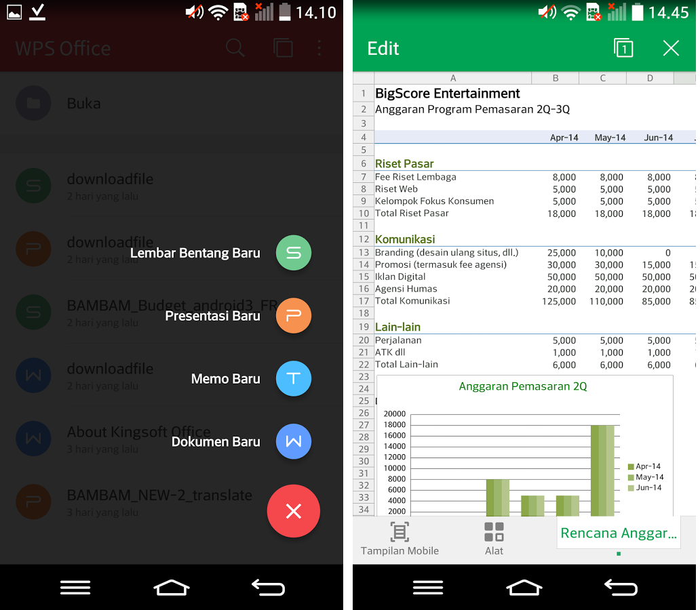Viewport: 700px width, 610px height.
Task: Select the column B header
Action: (555, 78)
